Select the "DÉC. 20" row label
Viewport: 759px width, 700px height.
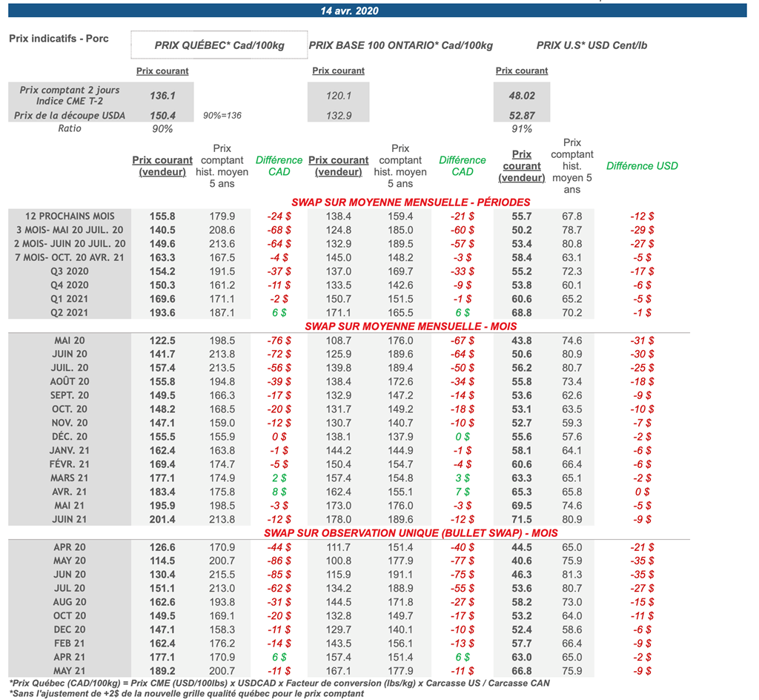click(70, 437)
